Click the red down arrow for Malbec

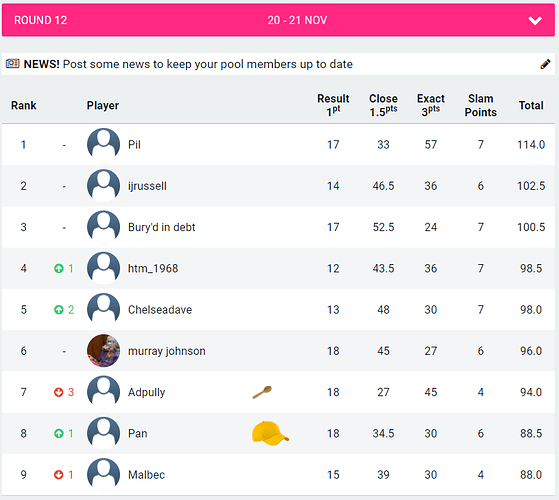point(59,475)
